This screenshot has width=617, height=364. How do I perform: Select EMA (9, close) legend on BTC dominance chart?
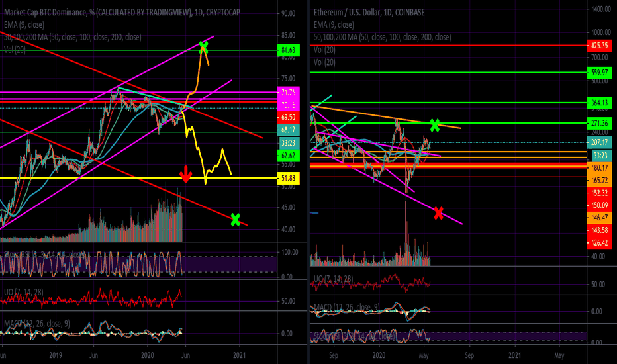pyautogui.click(x=24, y=24)
